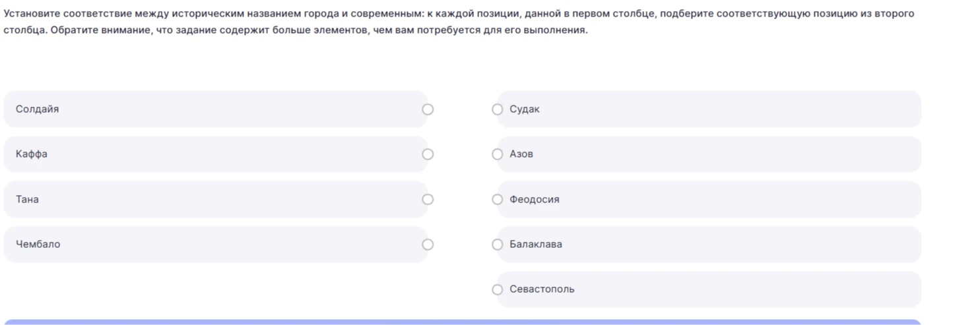The image size is (980, 325).
Task: Click the blue bar at page bottom
Action: click(x=463, y=322)
